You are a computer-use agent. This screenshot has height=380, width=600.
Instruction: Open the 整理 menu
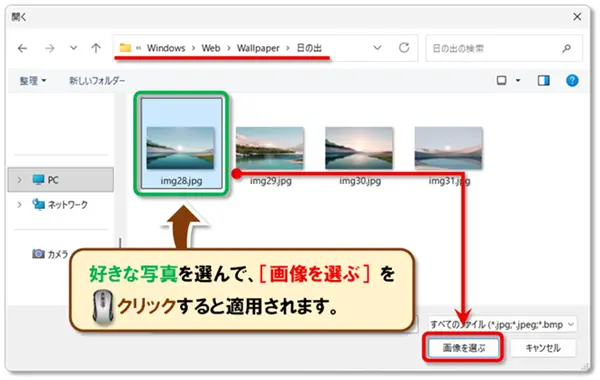33,81
